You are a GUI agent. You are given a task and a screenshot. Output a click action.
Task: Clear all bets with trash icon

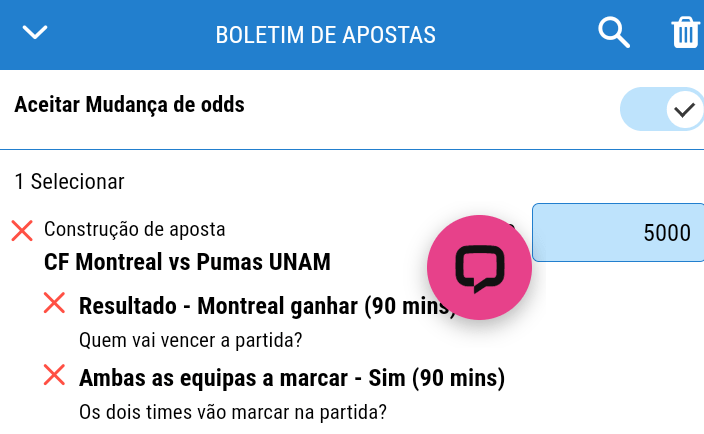point(686,33)
